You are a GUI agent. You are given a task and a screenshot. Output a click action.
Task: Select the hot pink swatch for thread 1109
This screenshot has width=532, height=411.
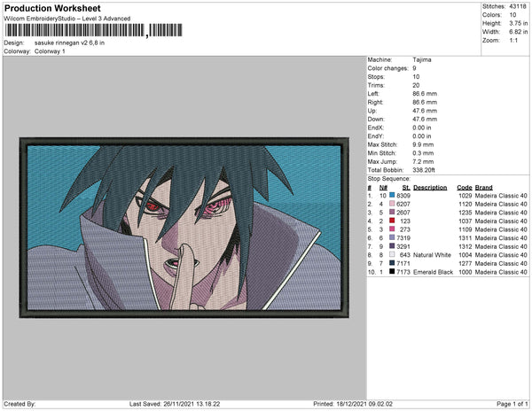(x=392, y=229)
